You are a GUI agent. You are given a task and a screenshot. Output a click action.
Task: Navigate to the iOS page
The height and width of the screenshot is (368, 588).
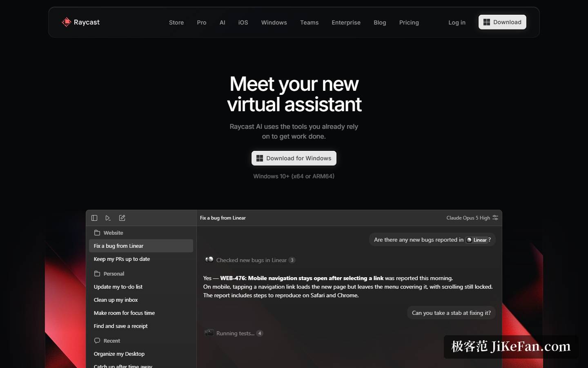pyautogui.click(x=243, y=22)
